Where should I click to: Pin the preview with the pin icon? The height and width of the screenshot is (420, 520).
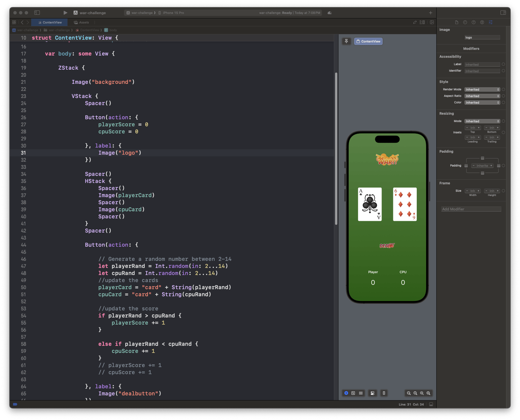click(x=346, y=41)
